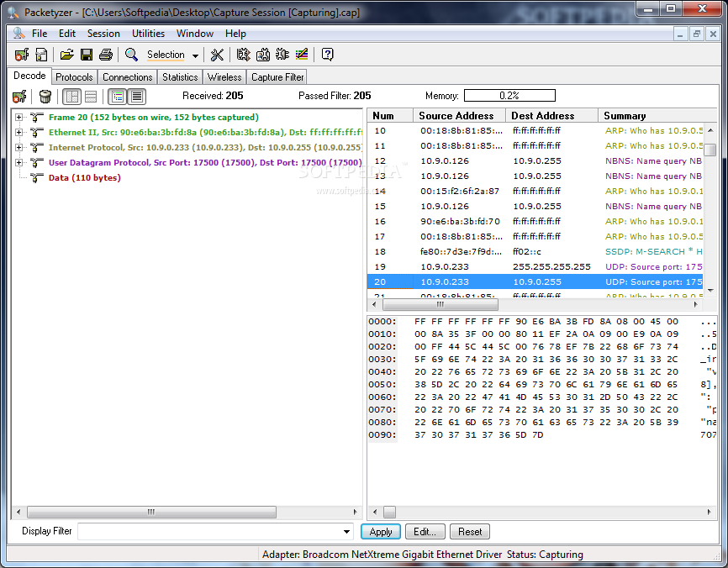The height and width of the screenshot is (568, 728).
Task: Open the Window menu
Action: [x=195, y=34]
